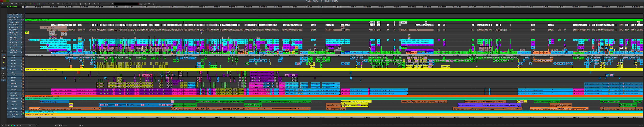The height and width of the screenshot is (127, 644).
Task: Click the up arrow in the bottom bar
Action: [20, 125]
